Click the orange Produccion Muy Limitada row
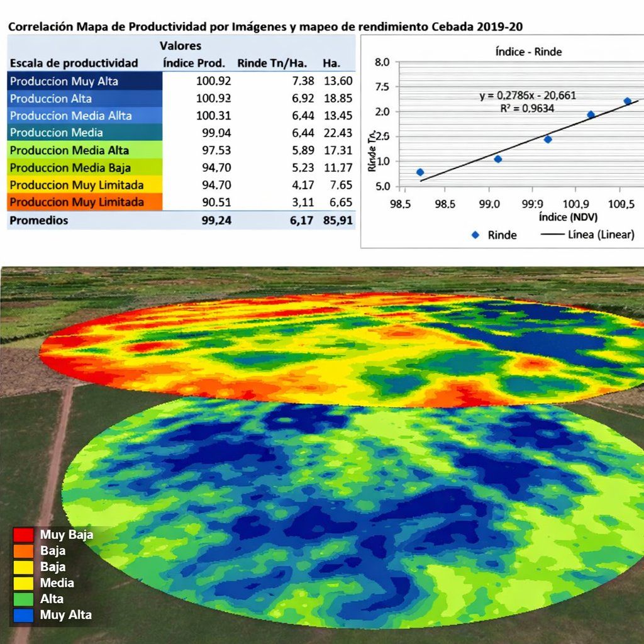The width and height of the screenshot is (644, 644). tap(77, 203)
